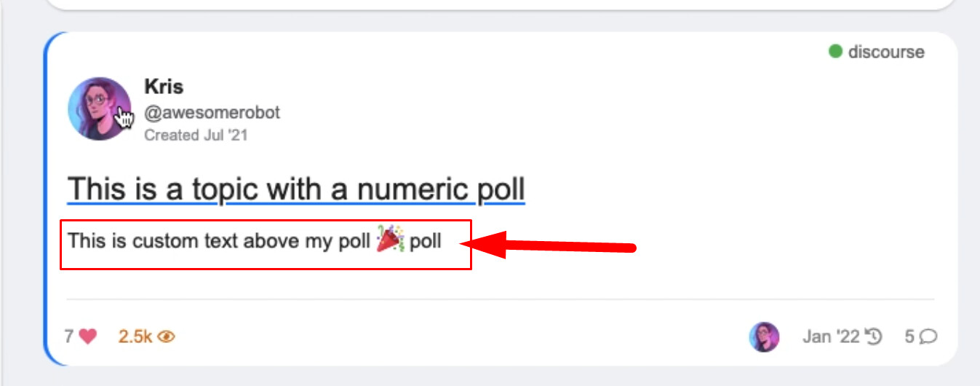Click the word poll after the emoji
This screenshot has height=386, width=980.
(x=426, y=240)
